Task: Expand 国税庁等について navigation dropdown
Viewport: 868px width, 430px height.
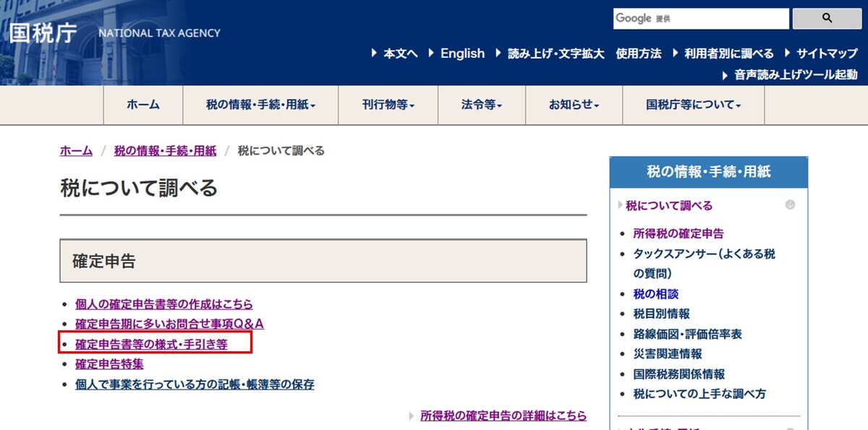Action: (694, 105)
